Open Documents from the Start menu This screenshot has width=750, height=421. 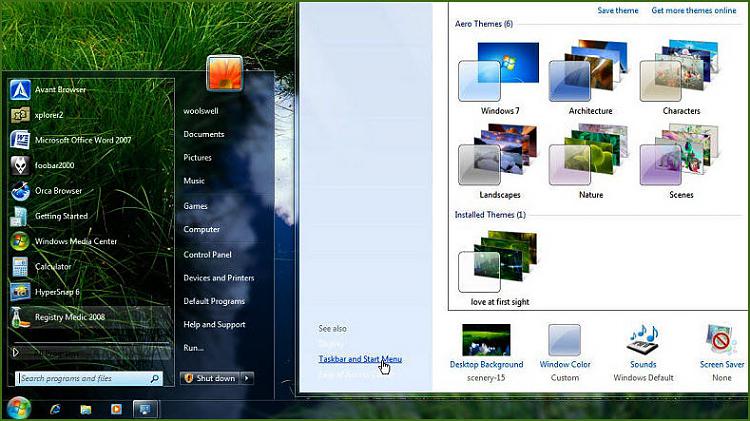[204, 134]
